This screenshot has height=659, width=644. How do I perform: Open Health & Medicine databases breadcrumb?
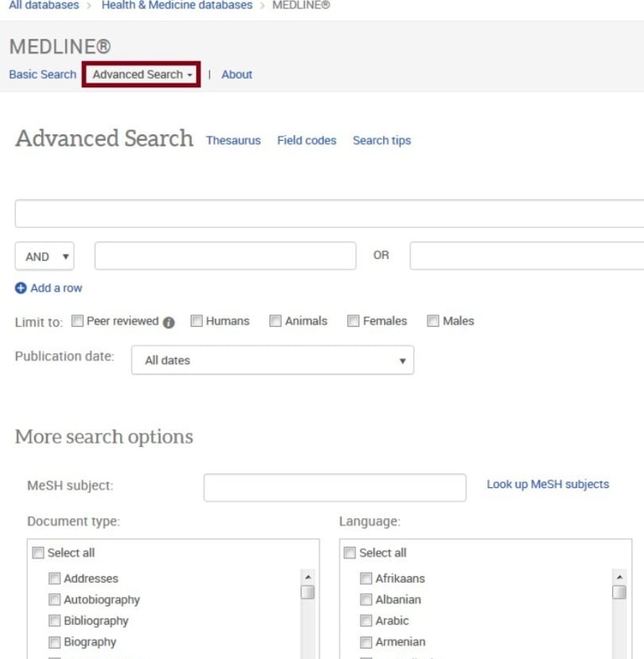pyautogui.click(x=177, y=5)
